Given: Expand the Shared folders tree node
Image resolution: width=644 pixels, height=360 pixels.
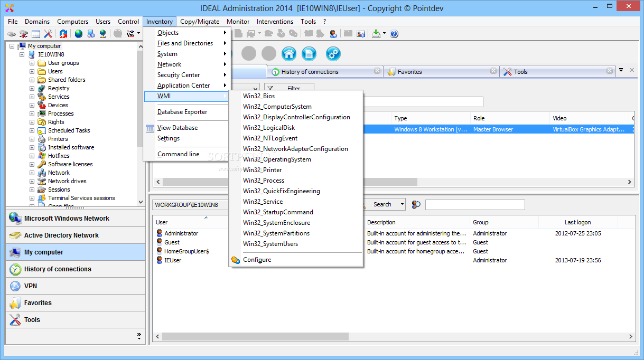Looking at the screenshot, I should pyautogui.click(x=32, y=80).
